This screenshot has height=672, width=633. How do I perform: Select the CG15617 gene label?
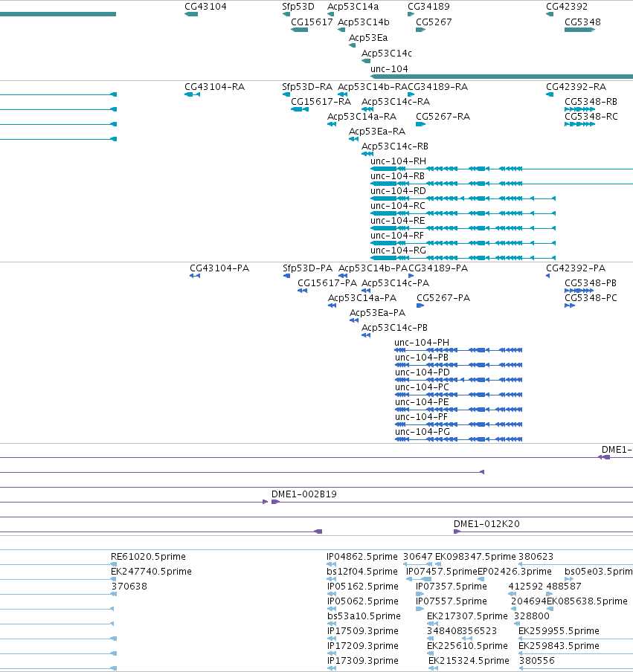pos(312,22)
